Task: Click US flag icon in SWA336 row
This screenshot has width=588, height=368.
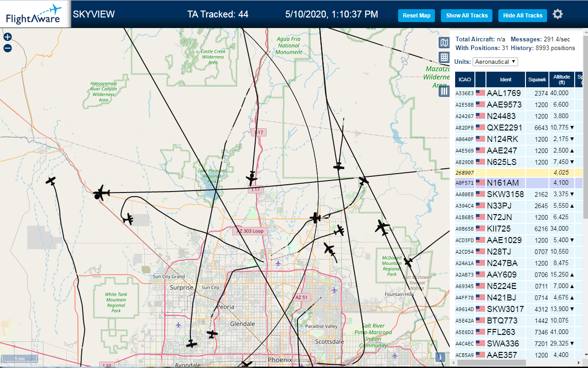Action: 480,343
